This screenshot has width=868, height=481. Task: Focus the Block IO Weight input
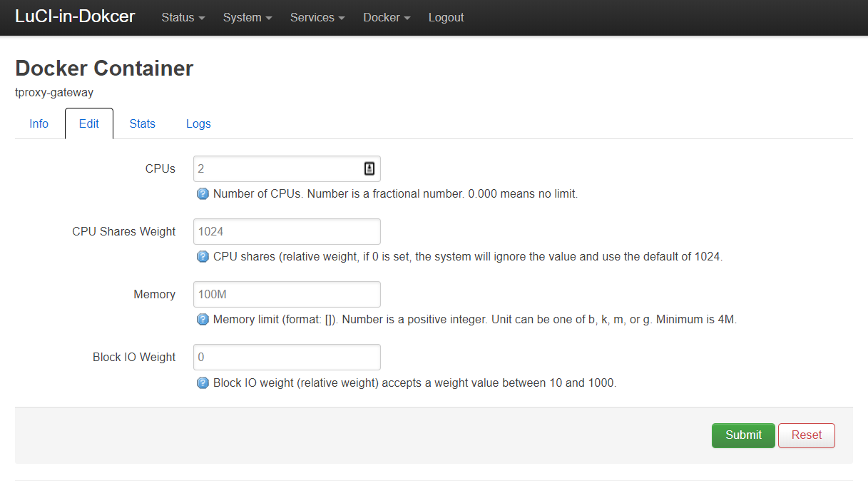pyautogui.click(x=287, y=358)
